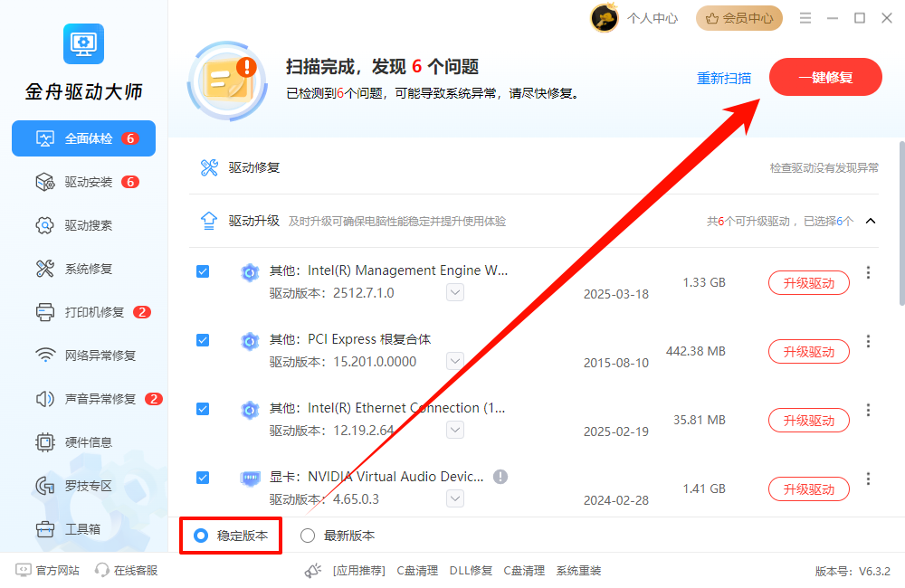Open the hamburger main menu
905x588 pixels.
(x=805, y=18)
